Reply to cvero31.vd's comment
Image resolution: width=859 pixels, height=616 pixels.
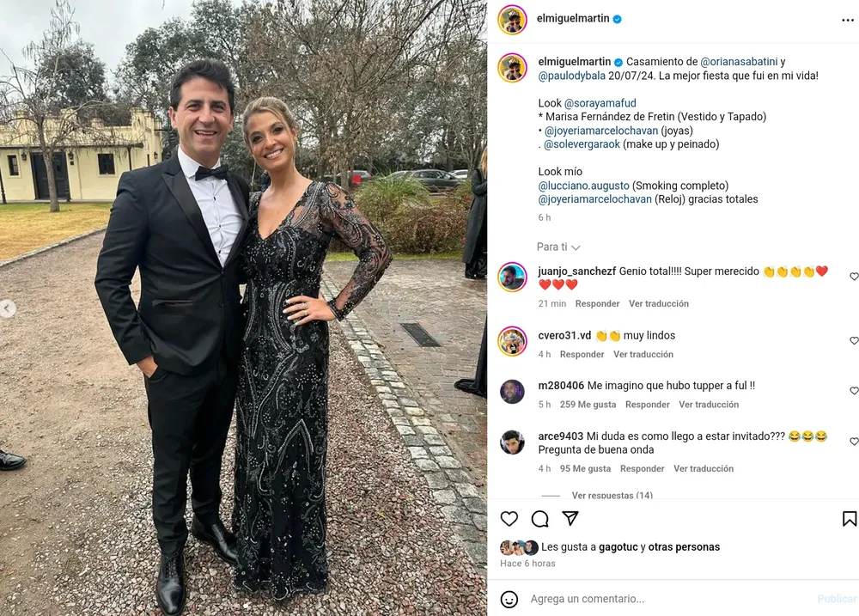582,355
